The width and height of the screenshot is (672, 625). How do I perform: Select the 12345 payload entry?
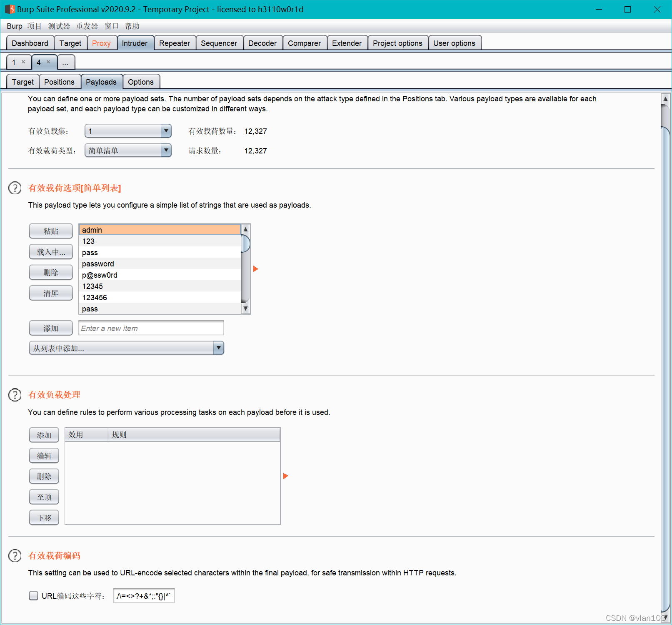point(160,286)
